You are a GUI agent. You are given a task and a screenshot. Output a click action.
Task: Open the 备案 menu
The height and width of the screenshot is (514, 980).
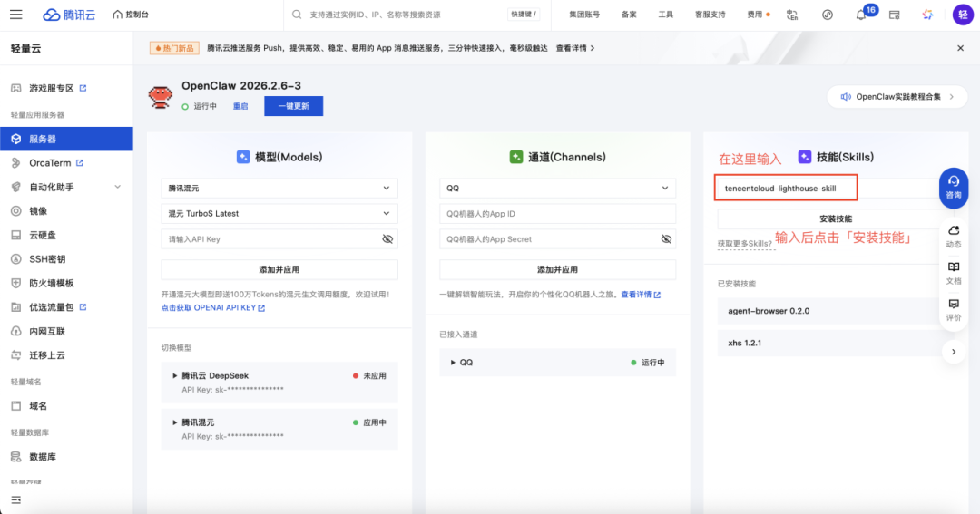(x=629, y=15)
